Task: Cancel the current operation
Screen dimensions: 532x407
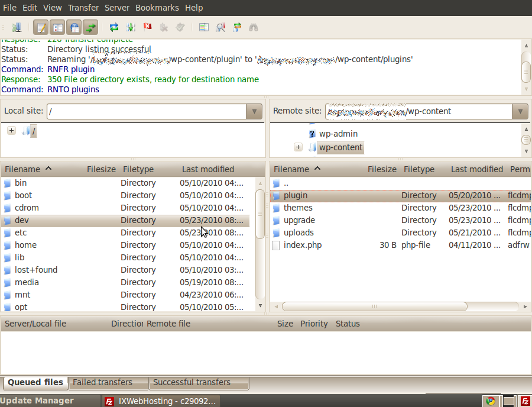Action: pyautogui.click(x=148, y=27)
